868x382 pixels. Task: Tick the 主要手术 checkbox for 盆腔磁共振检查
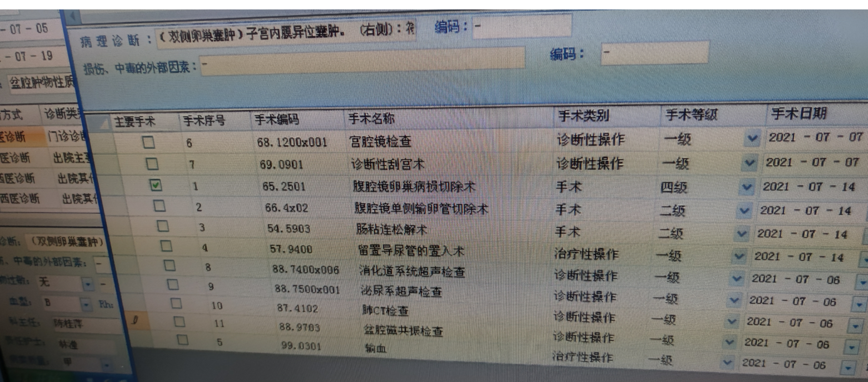click(x=179, y=321)
